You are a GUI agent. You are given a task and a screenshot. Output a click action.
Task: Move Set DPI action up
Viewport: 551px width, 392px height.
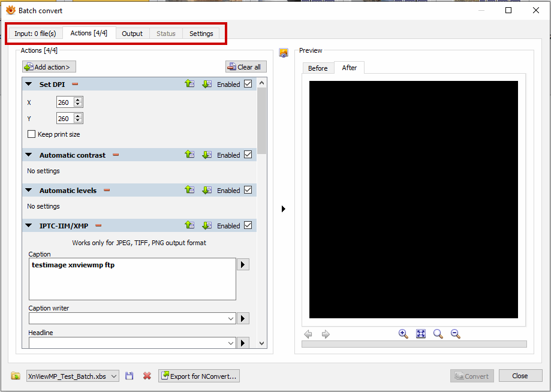189,83
